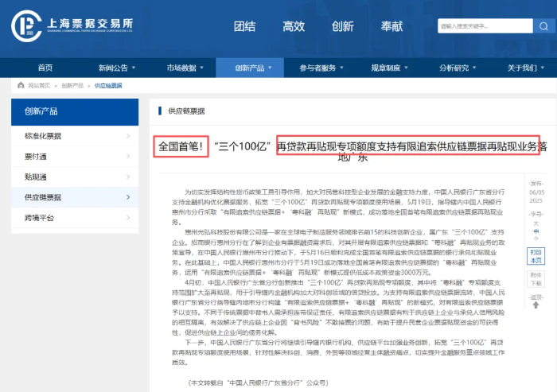Click the 附件下载 attachment download button
This screenshot has height=392, width=557.
(536, 279)
